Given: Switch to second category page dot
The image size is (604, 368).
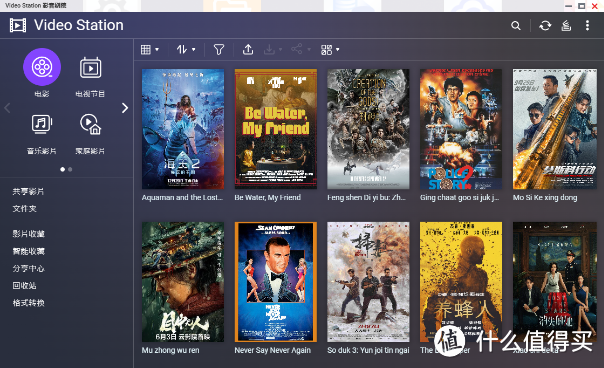Looking at the screenshot, I should (x=70, y=169).
